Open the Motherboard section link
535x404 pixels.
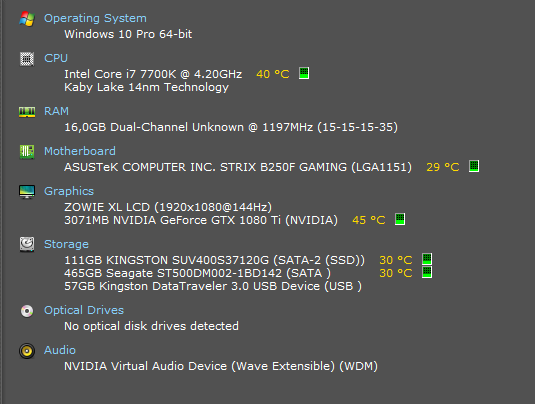(x=80, y=151)
